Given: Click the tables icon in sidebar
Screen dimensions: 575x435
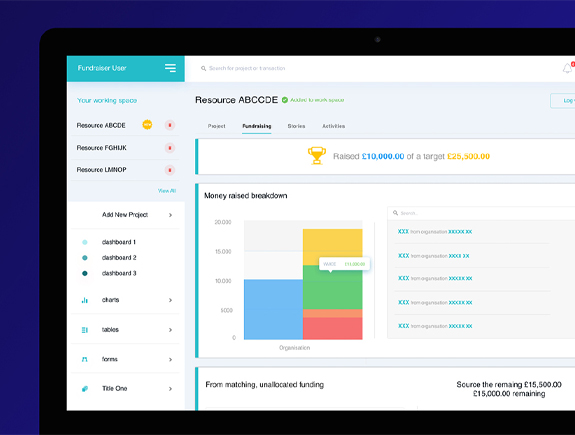Looking at the screenshot, I should coord(85,330).
